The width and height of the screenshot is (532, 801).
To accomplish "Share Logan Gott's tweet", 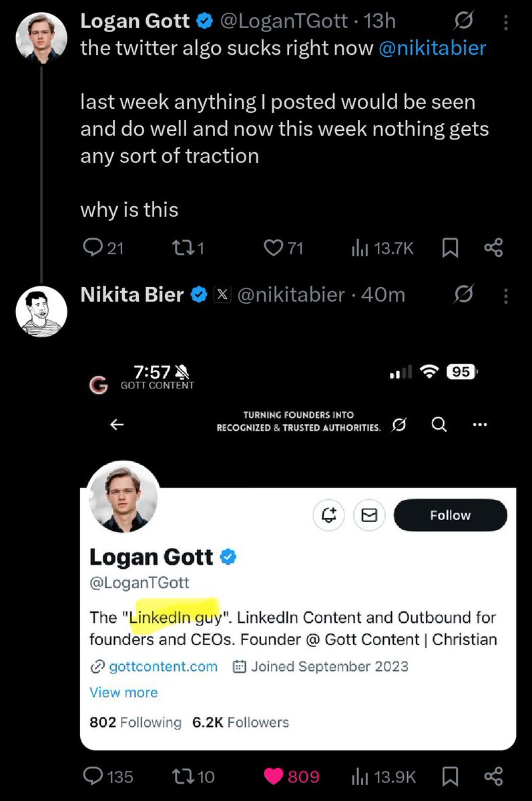I will 493,248.
